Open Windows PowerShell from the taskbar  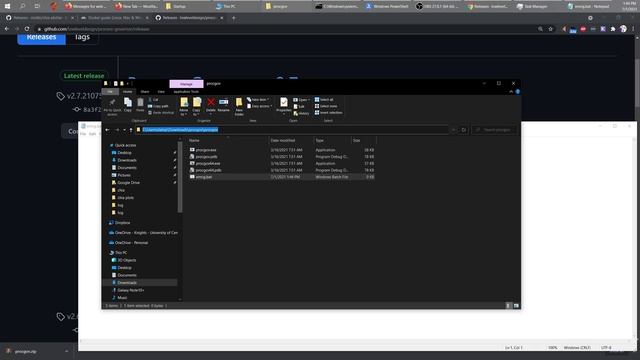(387, 6)
